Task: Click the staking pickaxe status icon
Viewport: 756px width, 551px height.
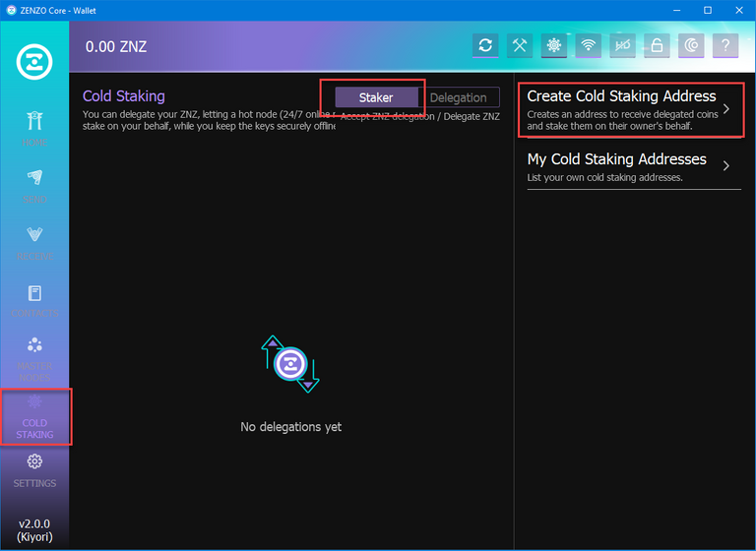Action: pyautogui.click(x=520, y=45)
